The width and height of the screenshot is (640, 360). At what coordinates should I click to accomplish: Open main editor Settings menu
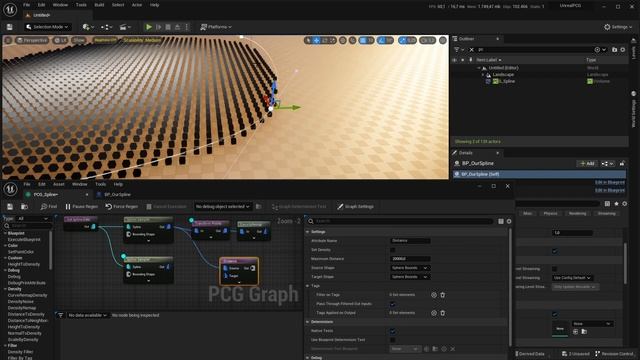click(618, 27)
